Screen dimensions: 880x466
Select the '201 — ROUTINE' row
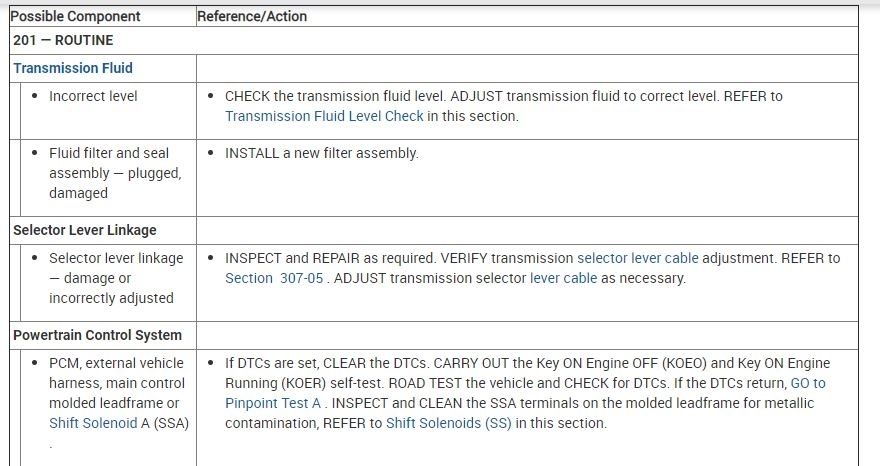(x=63, y=41)
